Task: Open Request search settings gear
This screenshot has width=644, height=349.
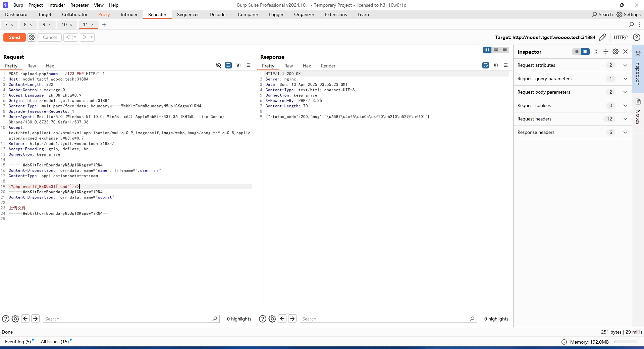Action: 15,319
